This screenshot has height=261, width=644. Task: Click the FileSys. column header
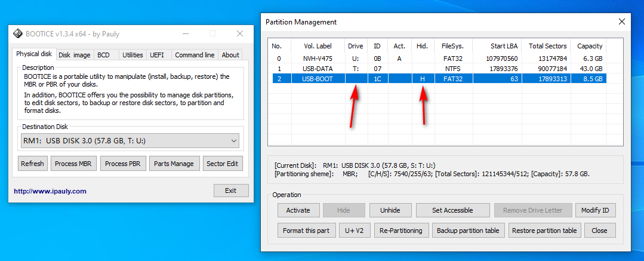(x=452, y=46)
